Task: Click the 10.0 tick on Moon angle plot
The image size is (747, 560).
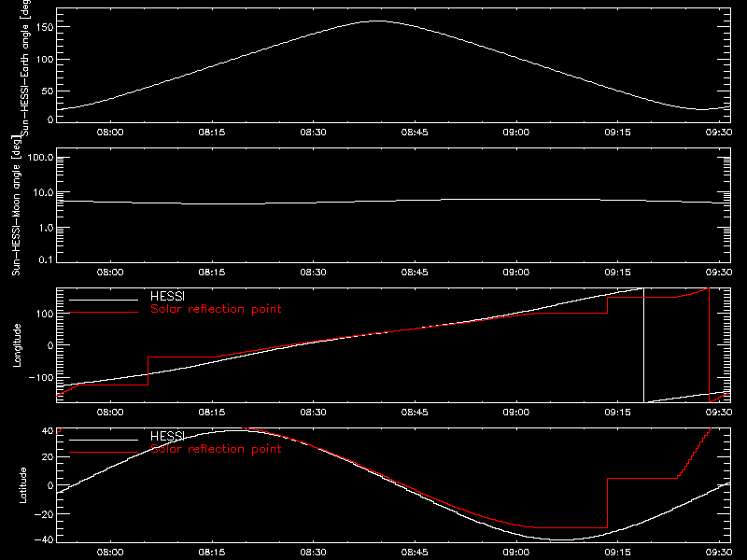Action: tap(43, 193)
